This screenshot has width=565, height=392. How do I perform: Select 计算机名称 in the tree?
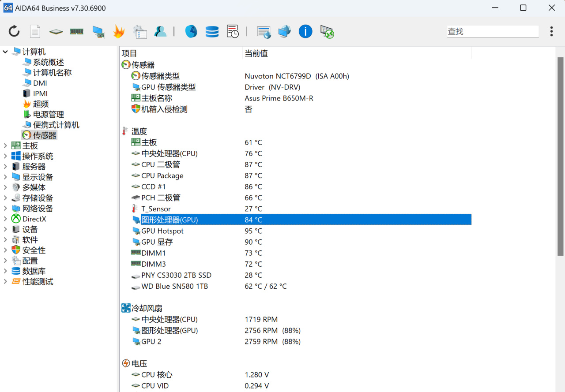(x=52, y=73)
